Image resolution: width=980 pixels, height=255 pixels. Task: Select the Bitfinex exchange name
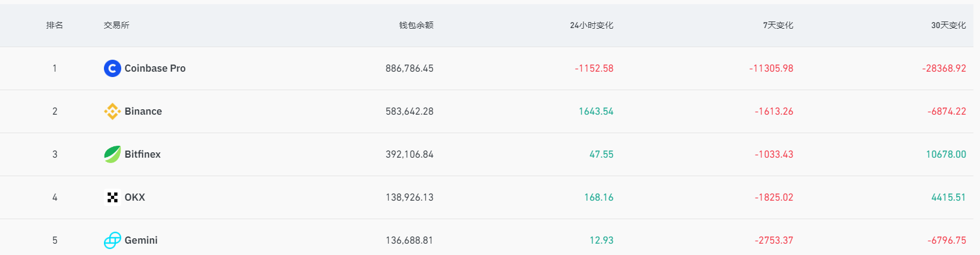[143, 155]
